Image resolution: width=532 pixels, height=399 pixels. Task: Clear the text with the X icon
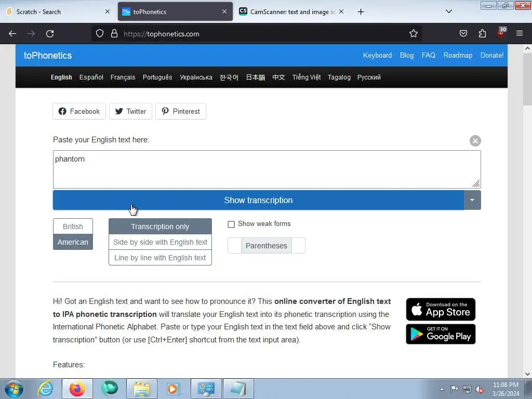tap(475, 140)
